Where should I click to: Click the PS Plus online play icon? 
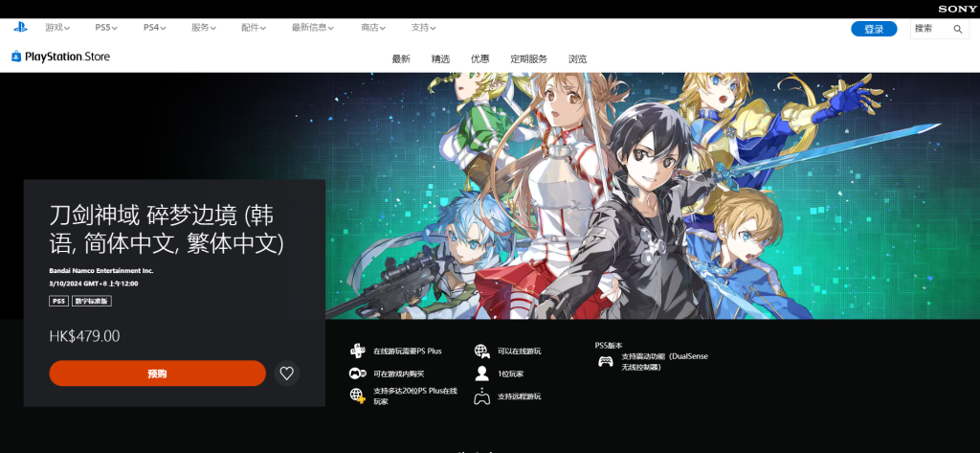(358, 351)
